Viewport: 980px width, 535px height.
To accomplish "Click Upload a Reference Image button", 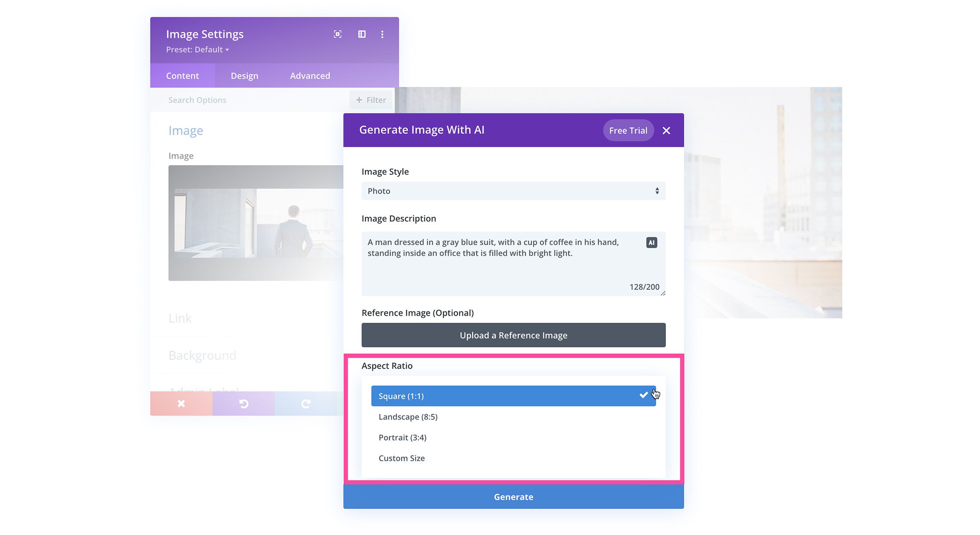I will [513, 335].
